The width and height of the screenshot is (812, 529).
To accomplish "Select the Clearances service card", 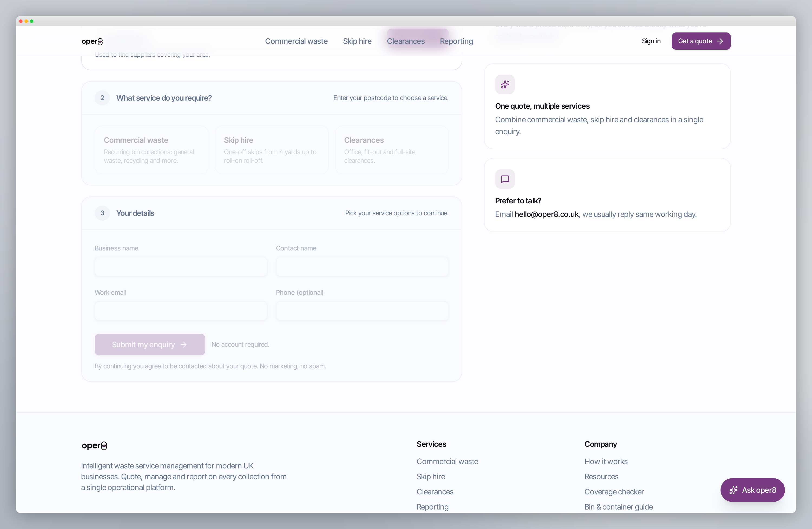I will pyautogui.click(x=392, y=150).
